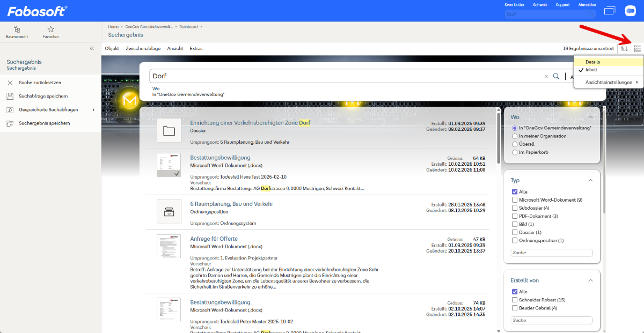Screen dimensions: 644x333
Task: Collapse the left sidebar with double chevron
Action: (x=92, y=48)
